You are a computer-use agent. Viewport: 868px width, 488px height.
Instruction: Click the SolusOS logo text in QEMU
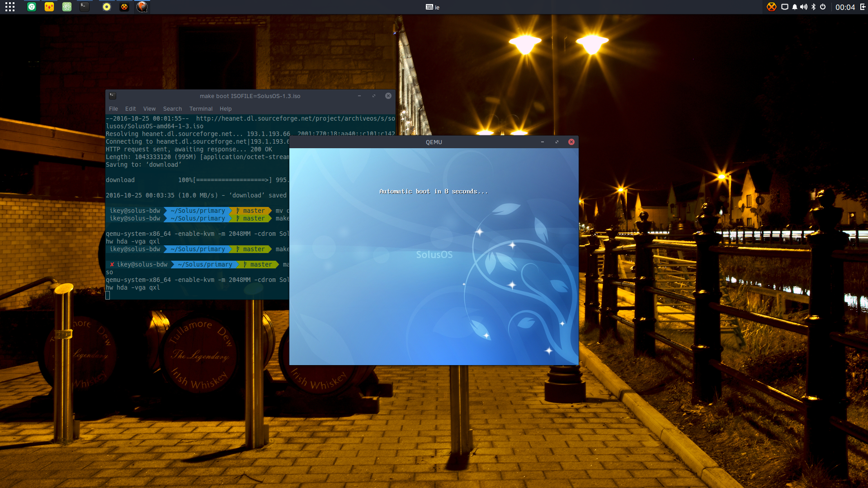pyautogui.click(x=434, y=255)
